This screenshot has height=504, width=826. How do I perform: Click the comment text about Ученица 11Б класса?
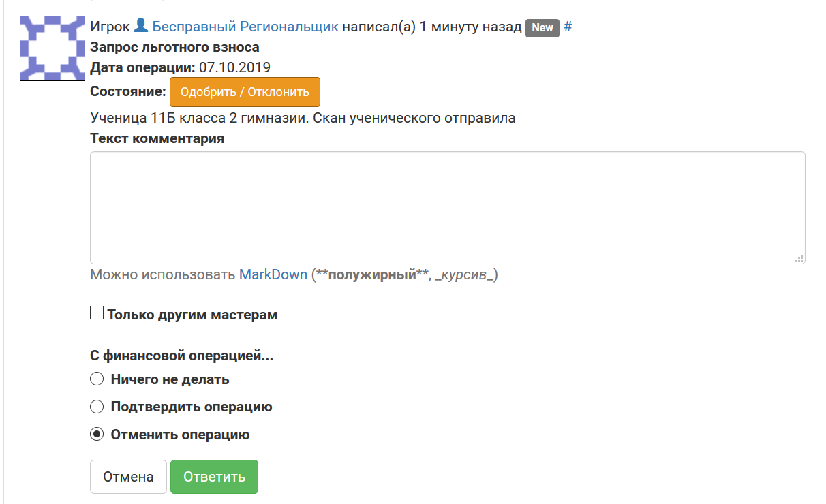coord(303,118)
